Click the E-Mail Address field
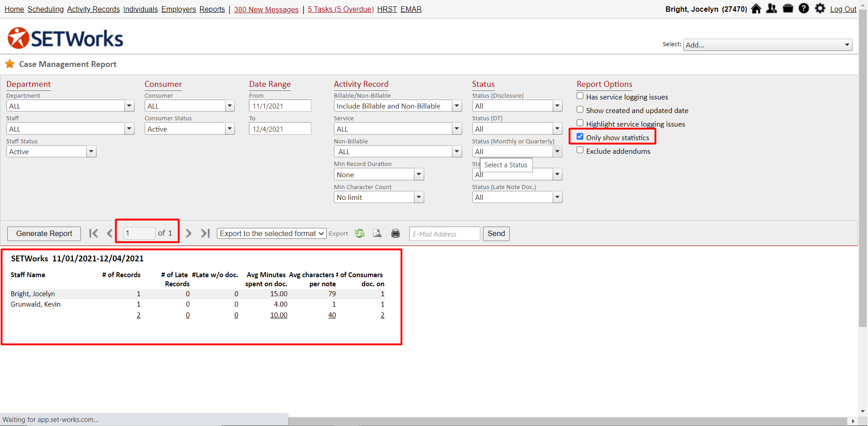The height and width of the screenshot is (426, 868). coord(445,234)
